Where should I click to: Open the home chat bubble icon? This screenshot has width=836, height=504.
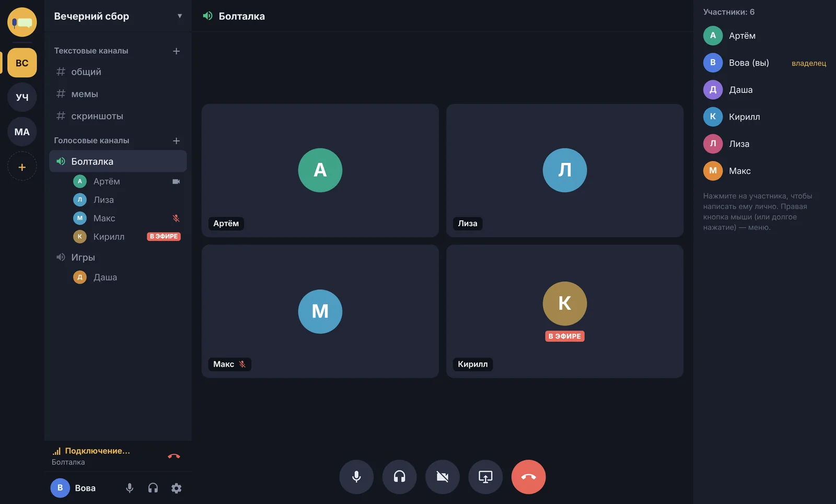pos(22,22)
